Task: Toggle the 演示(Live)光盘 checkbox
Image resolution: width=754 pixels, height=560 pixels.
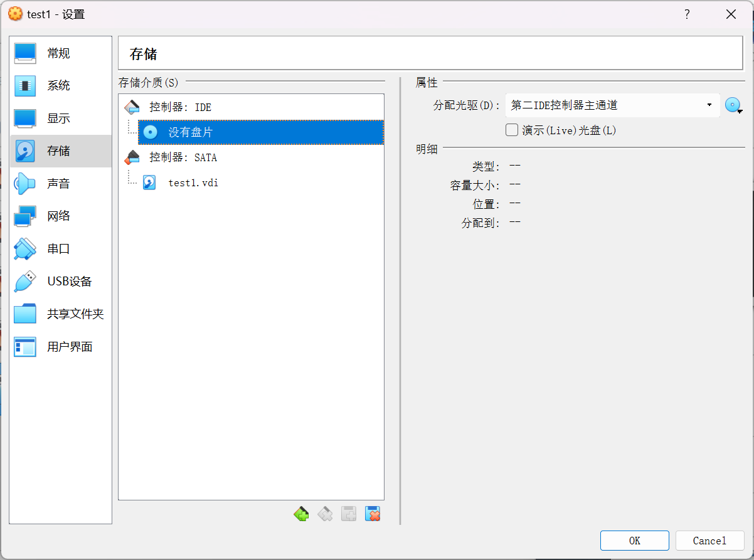Action: pos(512,130)
